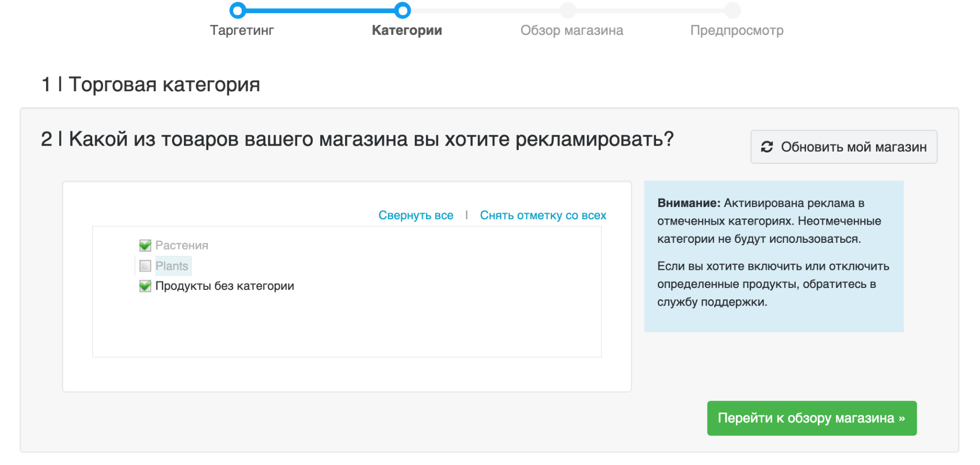Image resolution: width=980 pixels, height=465 pixels.
Task: Open the Обзор магазина step
Action: tap(572, 30)
